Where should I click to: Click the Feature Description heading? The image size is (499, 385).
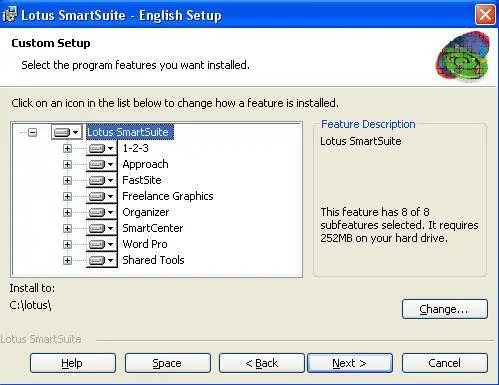pos(368,124)
